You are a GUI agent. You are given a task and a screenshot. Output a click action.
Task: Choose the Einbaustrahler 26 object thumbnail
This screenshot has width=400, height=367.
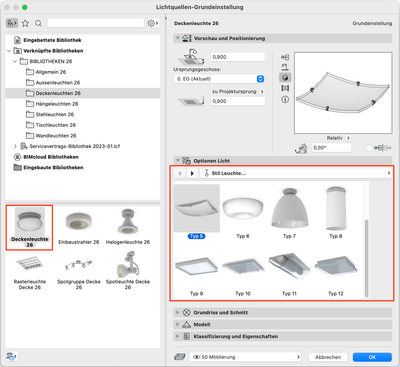pyautogui.click(x=79, y=228)
